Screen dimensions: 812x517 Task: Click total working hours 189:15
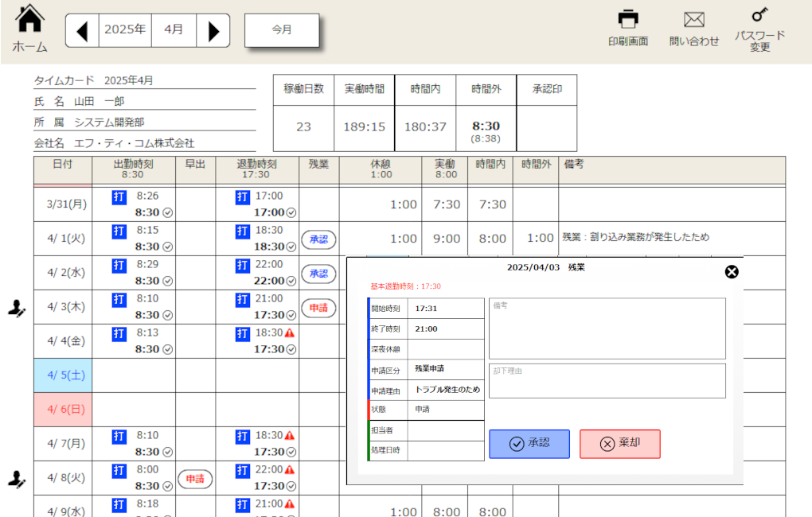point(364,126)
